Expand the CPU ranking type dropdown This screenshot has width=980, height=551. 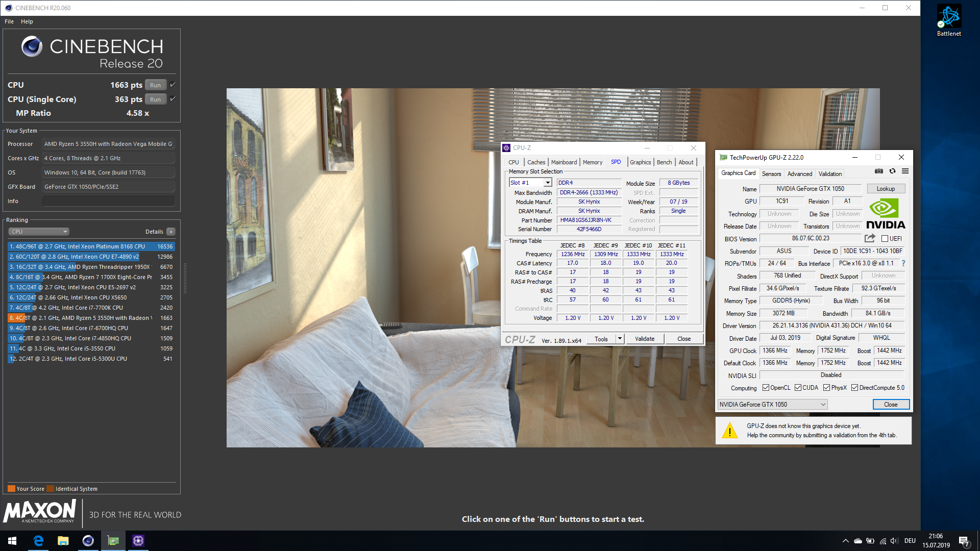tap(39, 232)
